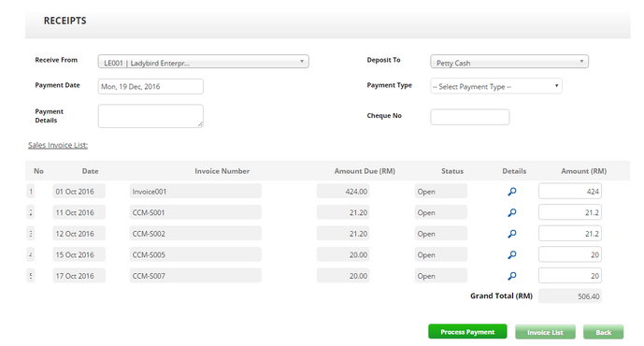Click the 11 Oct 2016 date cell
The image size is (644, 346).
point(79,212)
